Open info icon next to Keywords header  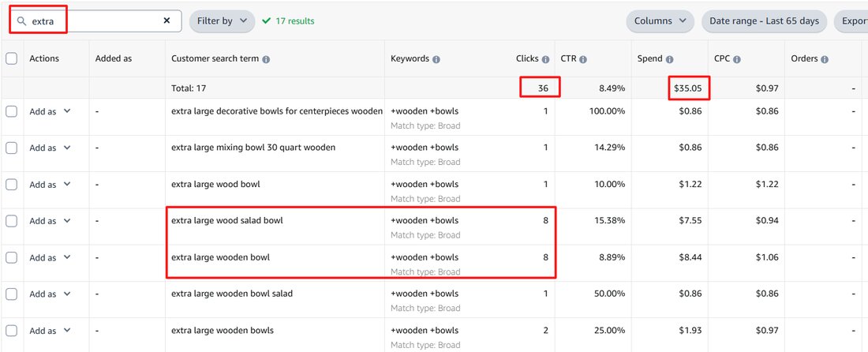tap(436, 59)
